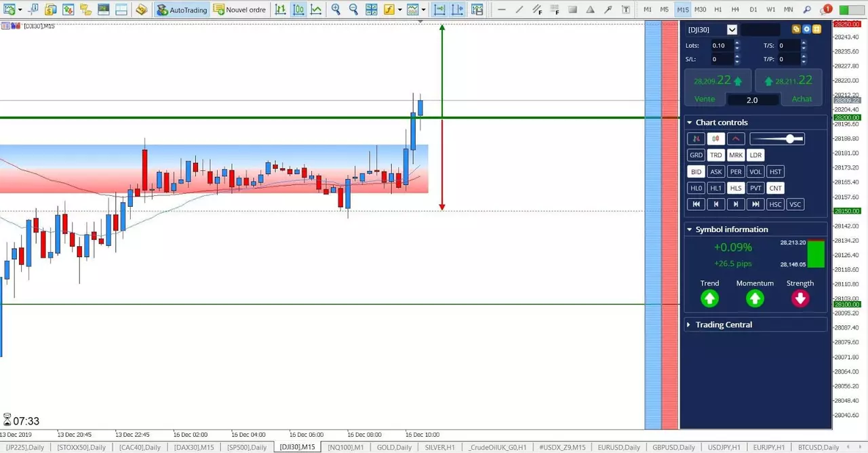Image resolution: width=868 pixels, height=453 pixels.
Task: Select the triangle shape tool
Action: [x=590, y=10]
